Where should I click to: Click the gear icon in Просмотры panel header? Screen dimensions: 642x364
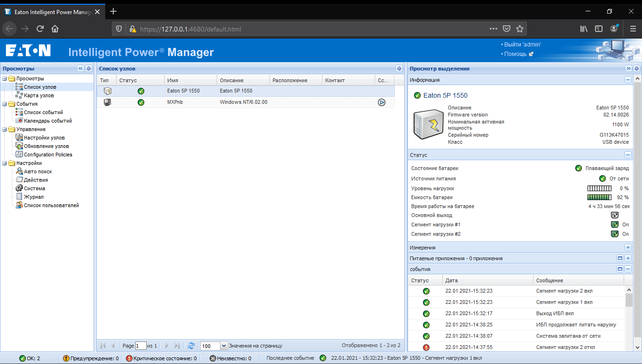click(88, 69)
